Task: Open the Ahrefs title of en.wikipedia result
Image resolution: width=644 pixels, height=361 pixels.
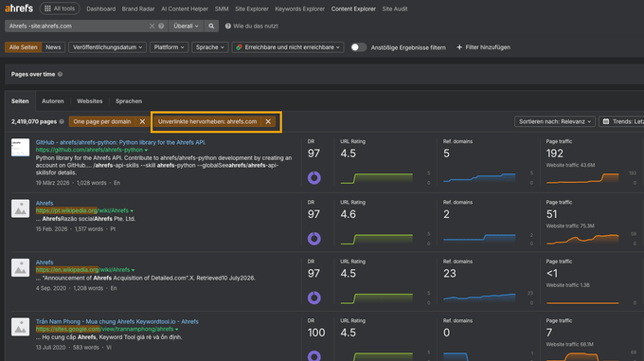Action: pyautogui.click(x=45, y=262)
